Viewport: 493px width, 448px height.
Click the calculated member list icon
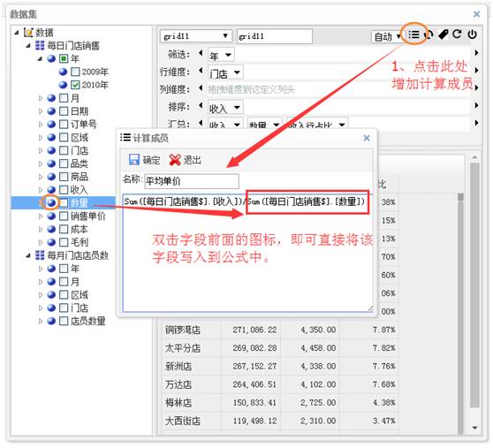point(413,34)
